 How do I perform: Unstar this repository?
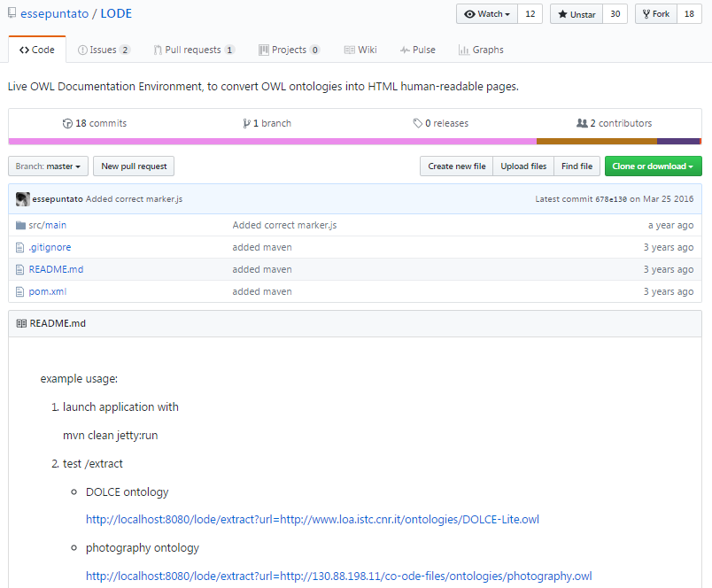tap(577, 14)
